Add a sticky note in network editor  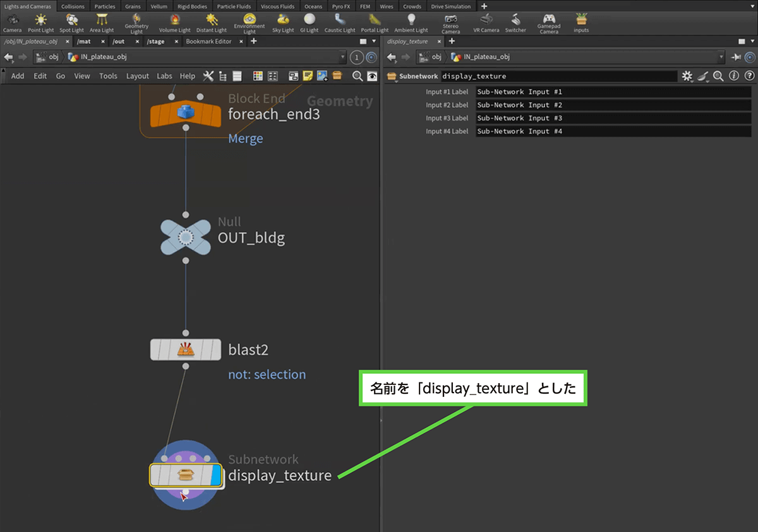(x=308, y=76)
